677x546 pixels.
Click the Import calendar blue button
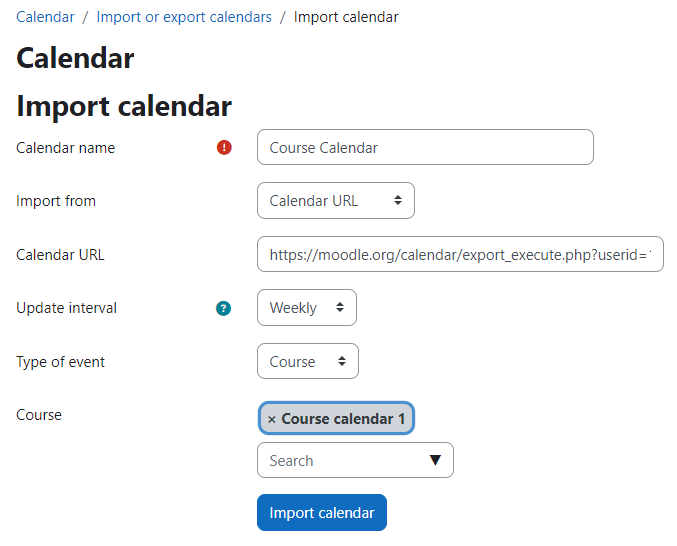coord(322,512)
